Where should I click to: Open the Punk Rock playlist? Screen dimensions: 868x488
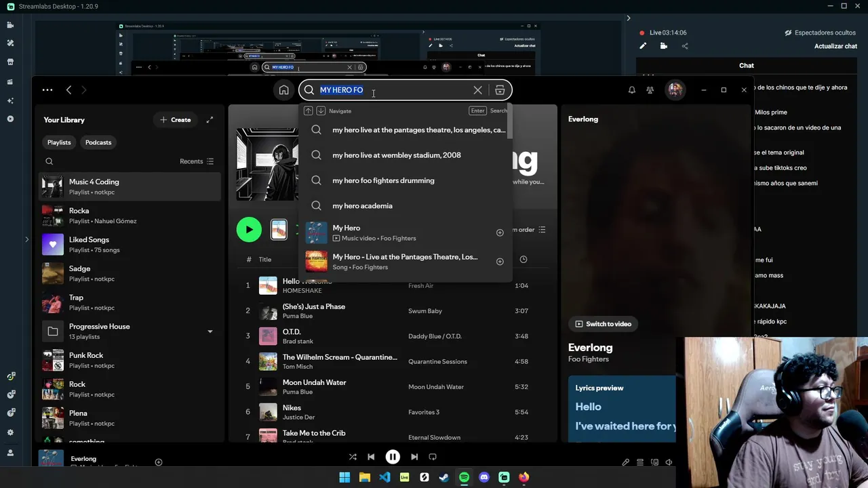pyautogui.click(x=130, y=360)
